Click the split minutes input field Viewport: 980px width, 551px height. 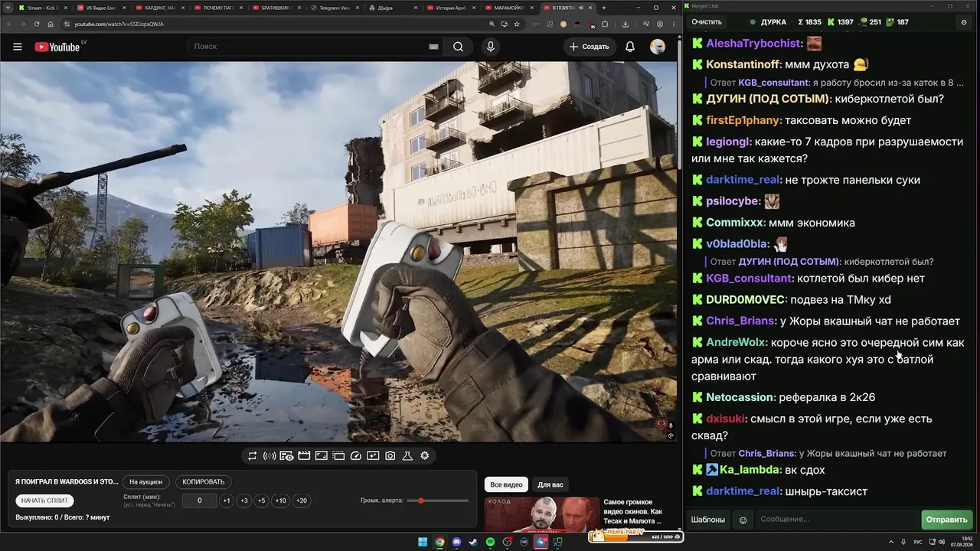[199, 500]
